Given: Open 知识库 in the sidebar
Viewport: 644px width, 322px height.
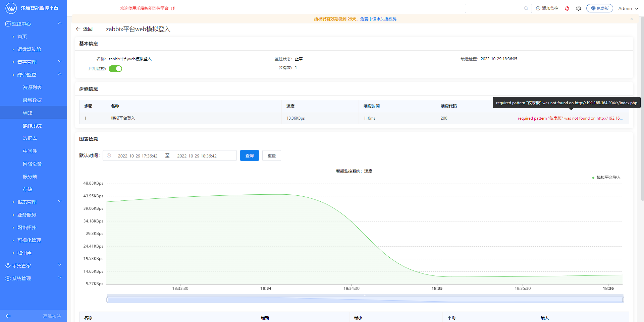Looking at the screenshot, I should [24, 253].
